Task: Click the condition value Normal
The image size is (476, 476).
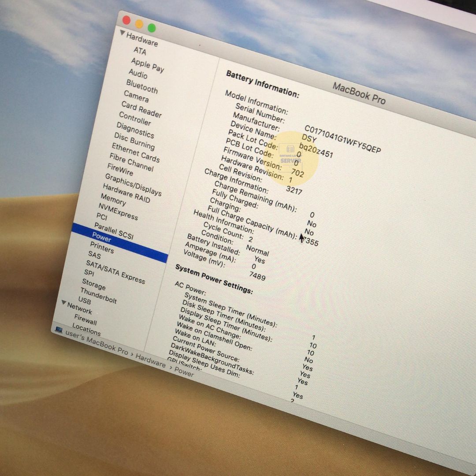Action: pos(257,250)
